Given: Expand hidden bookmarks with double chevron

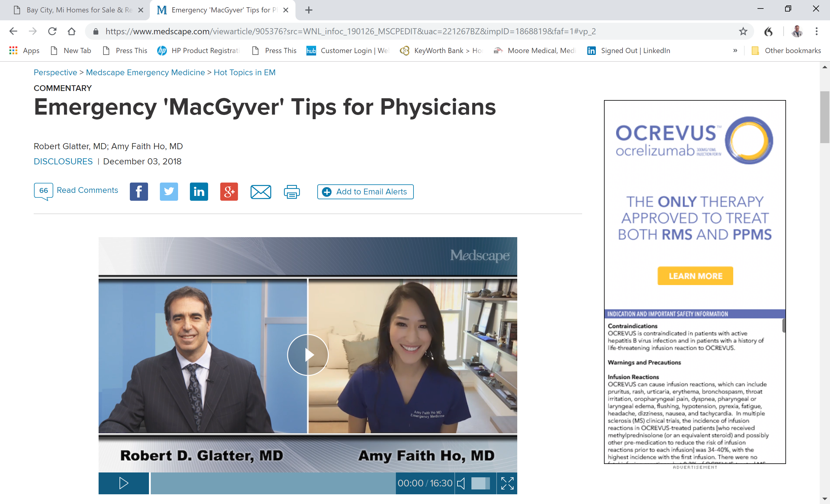Looking at the screenshot, I should (735, 51).
